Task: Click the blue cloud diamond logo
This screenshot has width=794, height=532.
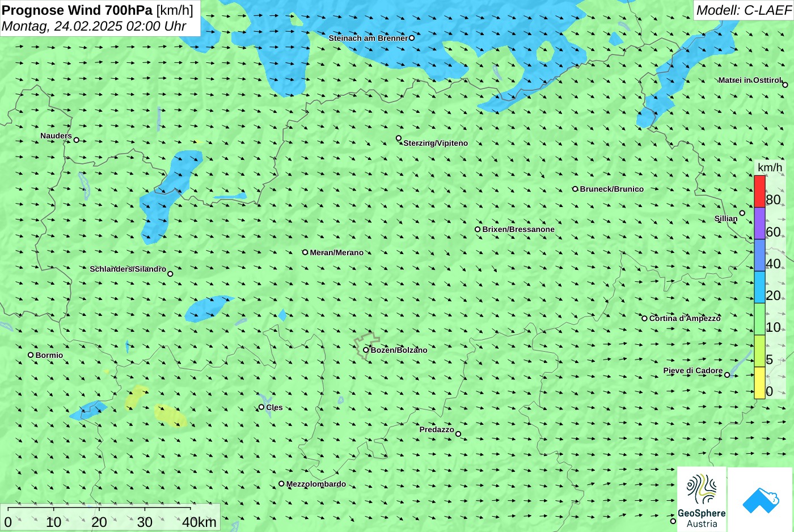Action: [761, 500]
